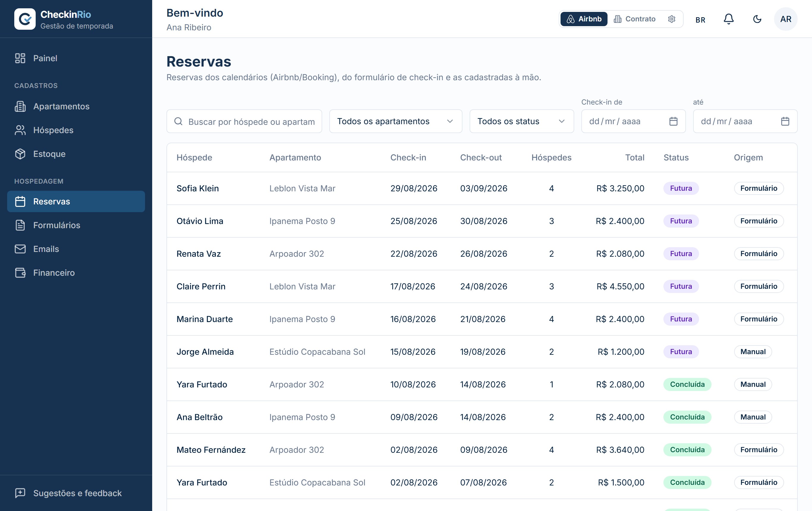Click Concluída badge in Ana Beltrão row
Screen dimensions: 812x511
pyautogui.click(x=687, y=417)
